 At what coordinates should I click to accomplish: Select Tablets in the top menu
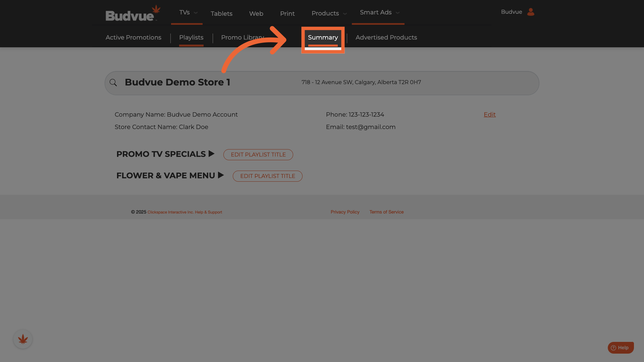click(x=221, y=14)
